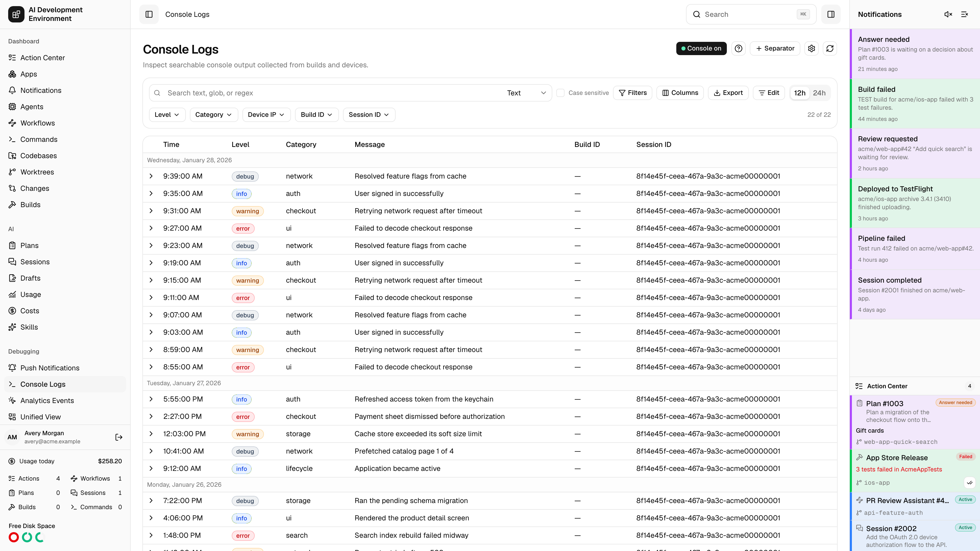Mark App Store Release as done checkmark

(x=970, y=483)
